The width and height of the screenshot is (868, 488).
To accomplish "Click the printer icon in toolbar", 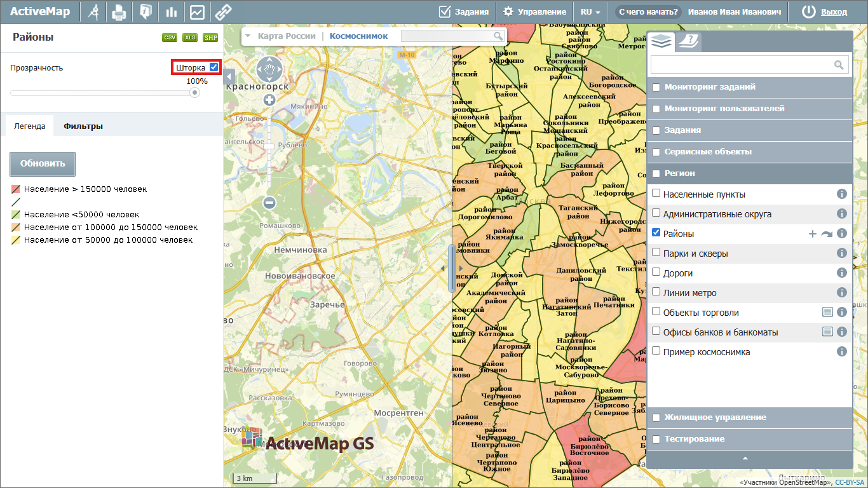I will pyautogui.click(x=119, y=12).
